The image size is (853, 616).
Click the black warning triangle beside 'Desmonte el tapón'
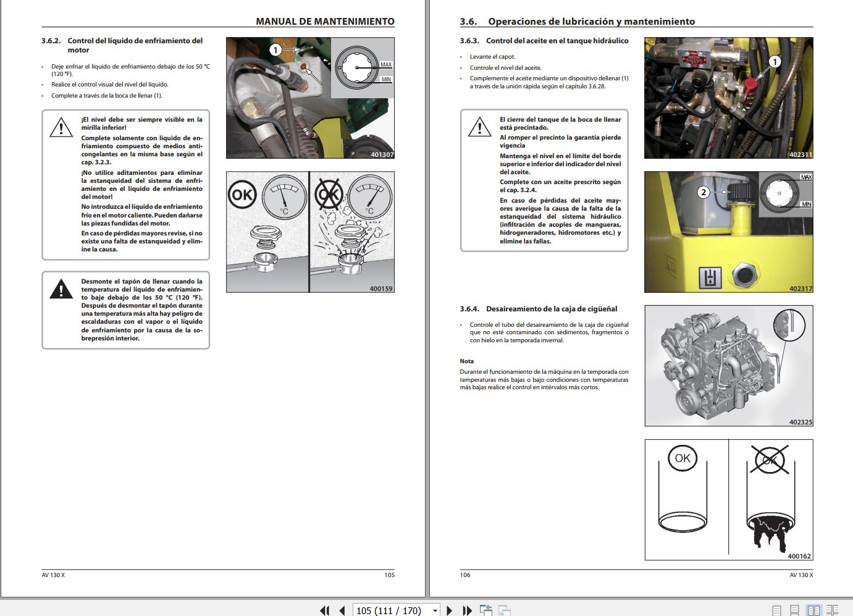tap(61, 289)
